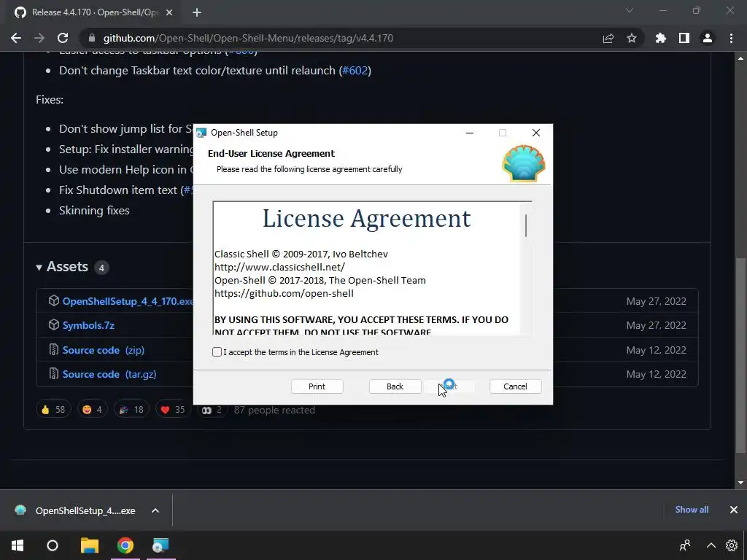Open the Chrome three-dot menu
This screenshot has width=747, height=560.
point(731,38)
